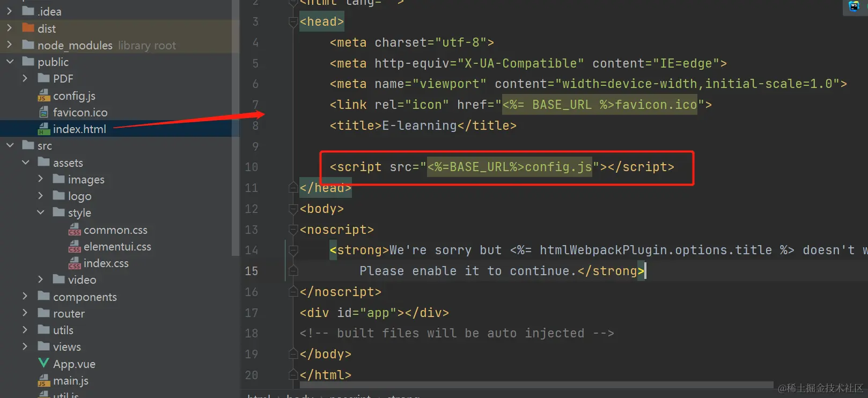Click the utils folder icon
This screenshot has width=868, height=398.
pos(44,329)
